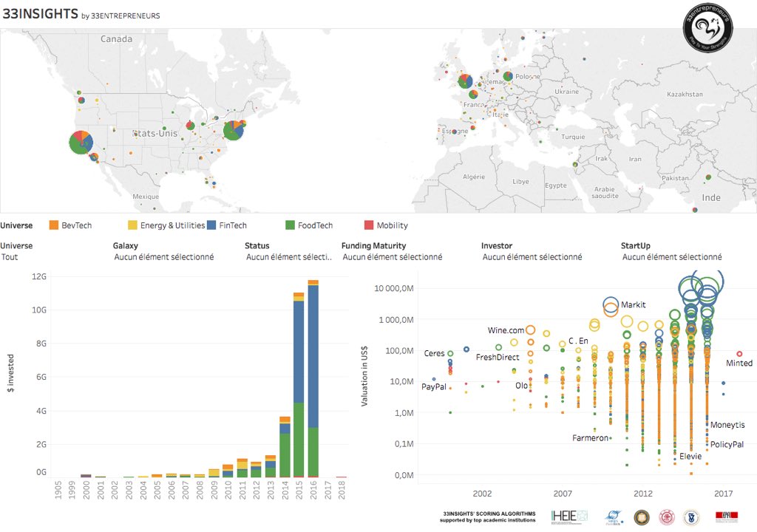Click the Elevie label in scatter plot

point(690,456)
